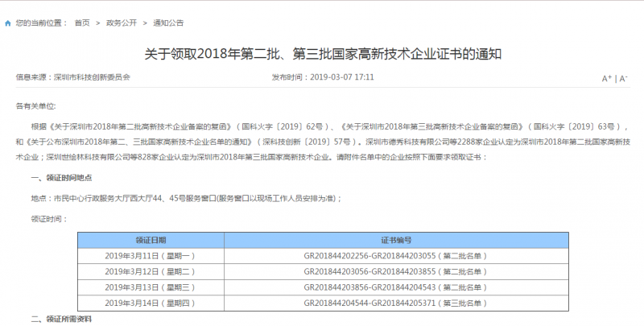The height and width of the screenshot is (326, 644).
Task: Select the 2019年3月11日(星期一) date cell
Action: [x=151, y=256]
